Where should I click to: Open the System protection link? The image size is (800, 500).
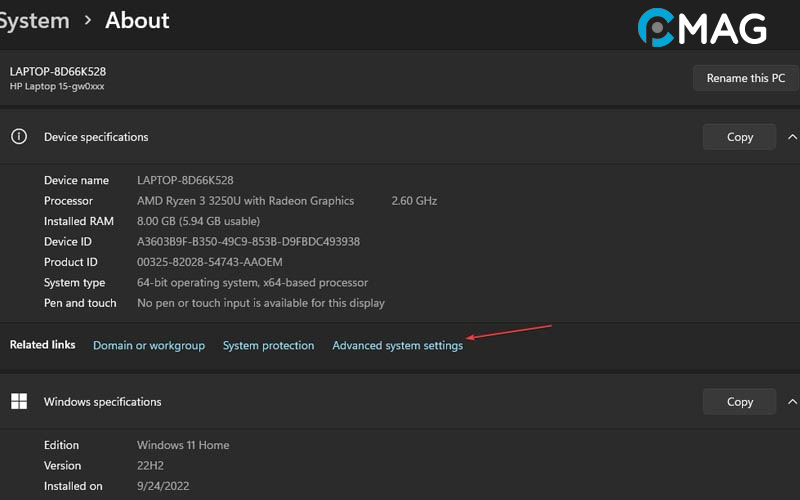268,345
